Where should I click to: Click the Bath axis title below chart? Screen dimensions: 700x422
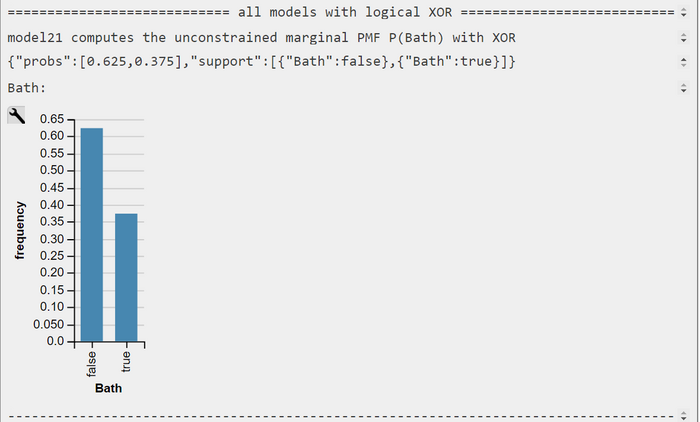[x=108, y=388]
